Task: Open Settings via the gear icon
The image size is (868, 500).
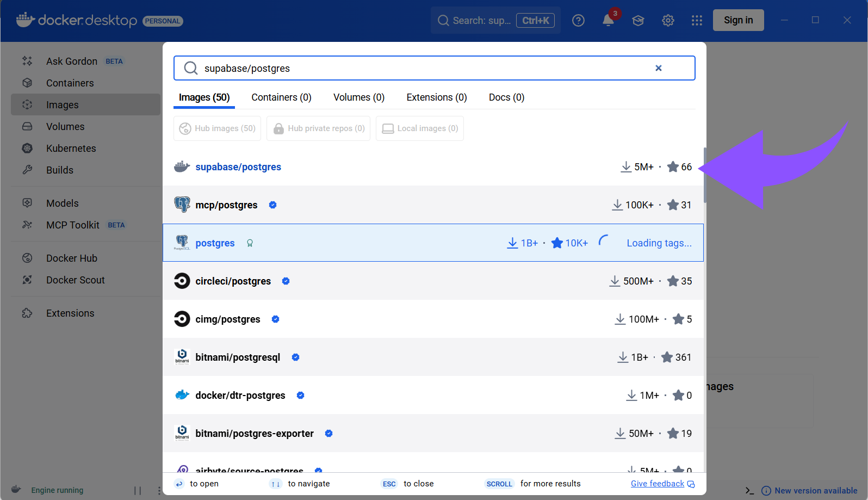Action: pos(668,21)
